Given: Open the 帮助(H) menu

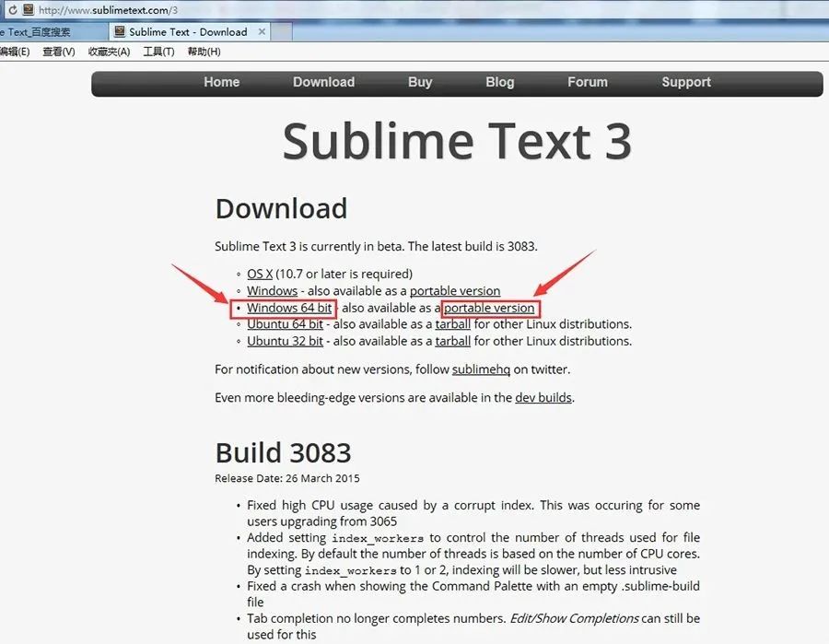Looking at the screenshot, I should 204,52.
